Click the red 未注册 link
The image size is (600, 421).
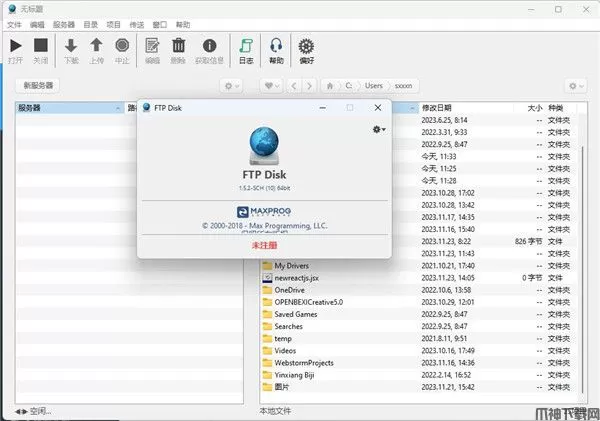pyautogui.click(x=264, y=243)
